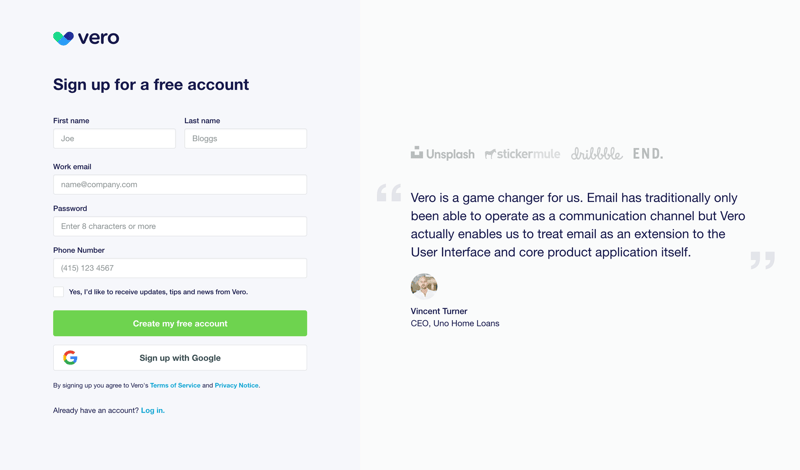Click the Sticker Mule logo
The image size is (800, 470).
pos(522,154)
